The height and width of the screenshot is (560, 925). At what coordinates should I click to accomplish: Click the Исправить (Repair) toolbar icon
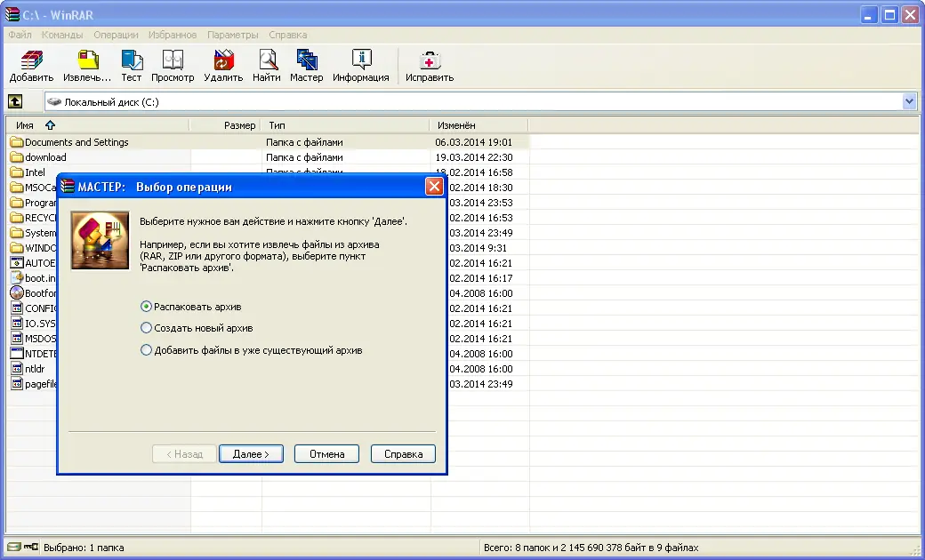pos(430,60)
